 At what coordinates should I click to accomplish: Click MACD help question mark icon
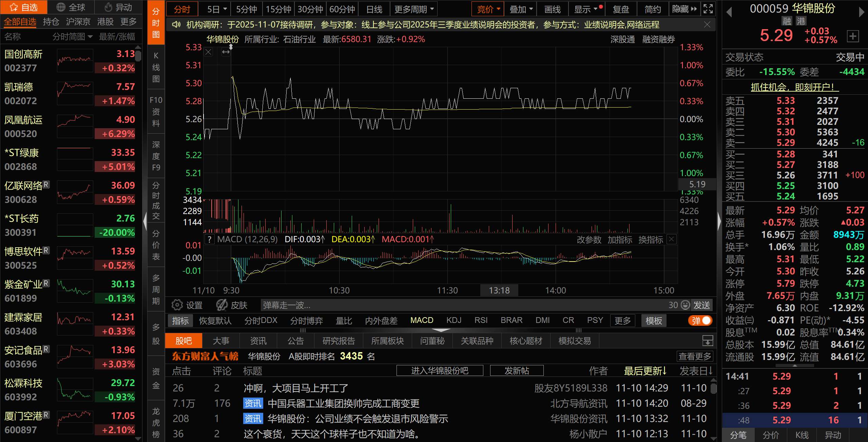coord(210,239)
